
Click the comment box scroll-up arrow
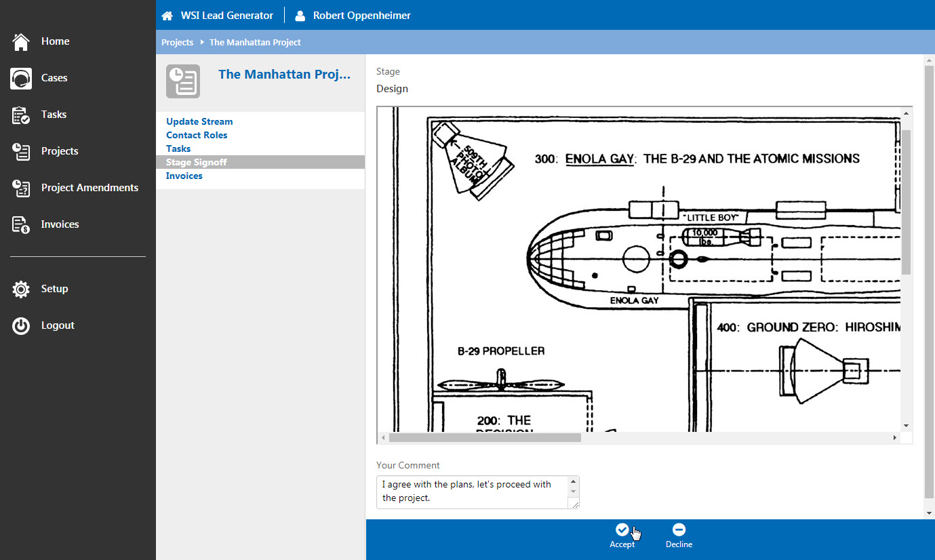pyautogui.click(x=574, y=482)
